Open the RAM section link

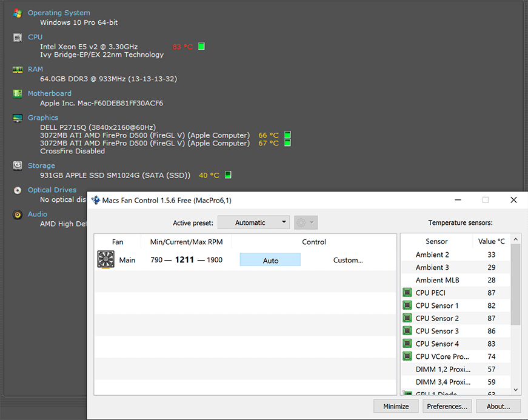pos(35,69)
